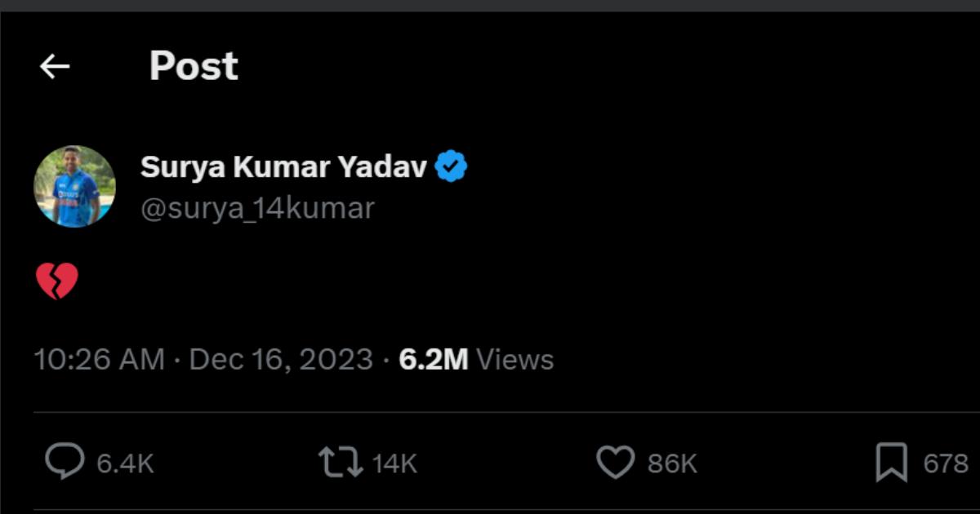Click the gray bar above the post
Screen dimensions: 980x514
coord(490,5)
